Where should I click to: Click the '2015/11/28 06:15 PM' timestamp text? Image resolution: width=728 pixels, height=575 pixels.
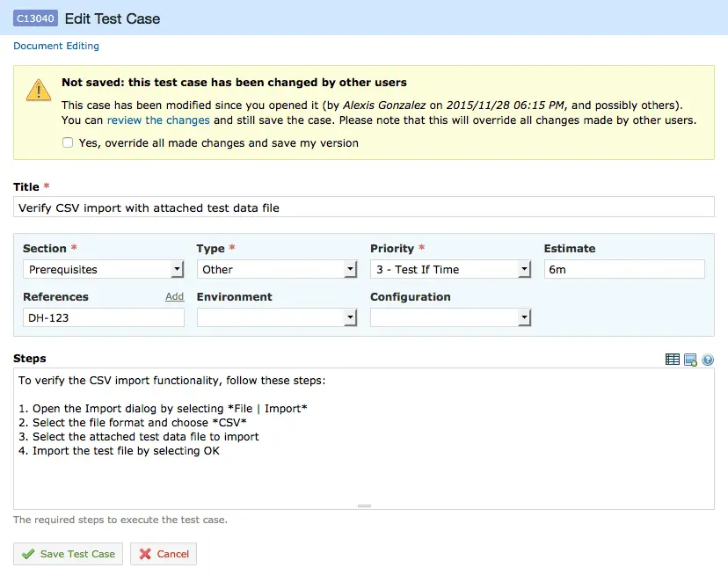tap(506, 106)
